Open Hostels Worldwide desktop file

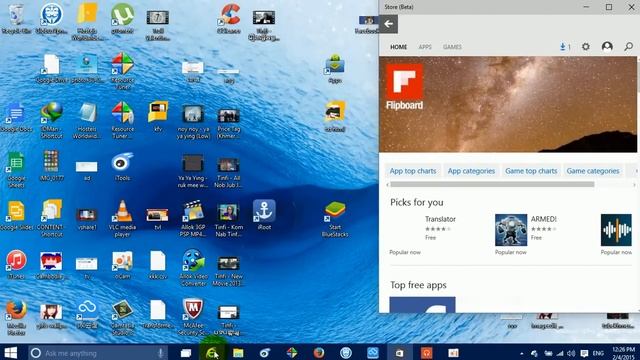[x=87, y=120]
